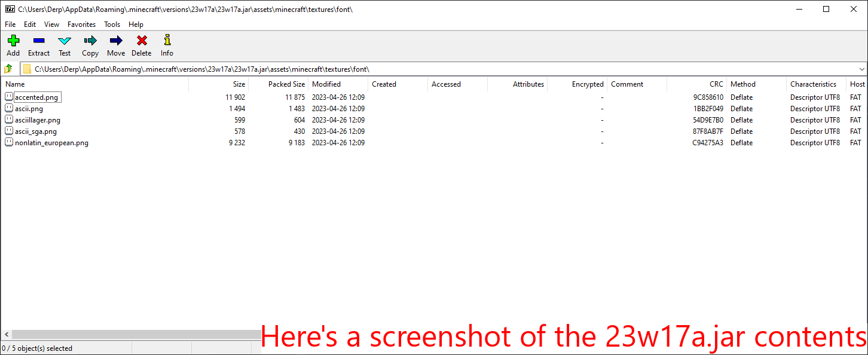The image size is (868, 355).
Task: Open the View menu
Action: coord(51,25)
